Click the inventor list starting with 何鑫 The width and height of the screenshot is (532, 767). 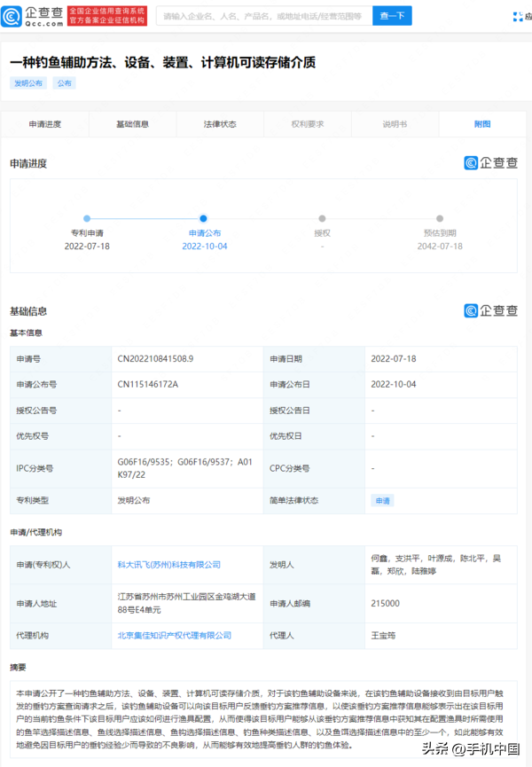coord(436,565)
